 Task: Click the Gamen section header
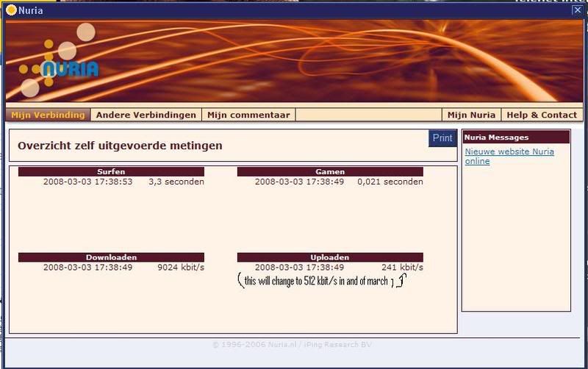point(330,171)
